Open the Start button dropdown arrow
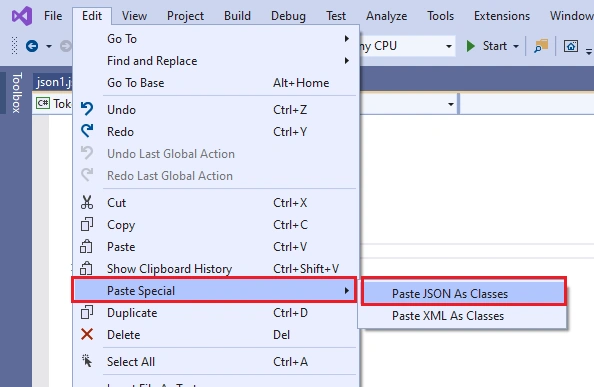Viewport: 594px width, 387px height. [516, 47]
